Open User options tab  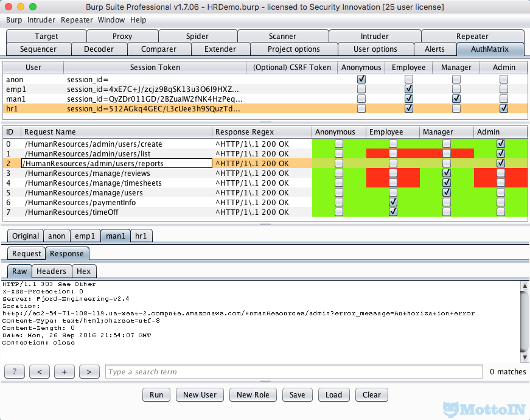point(375,49)
